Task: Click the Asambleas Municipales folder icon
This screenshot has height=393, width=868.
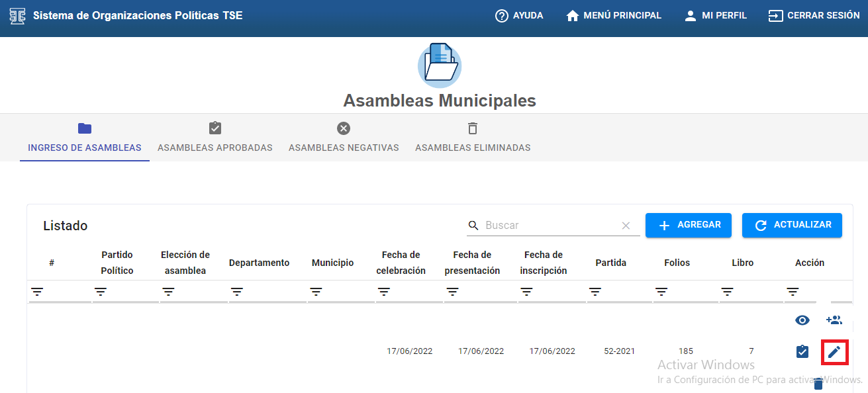Action: click(x=440, y=65)
